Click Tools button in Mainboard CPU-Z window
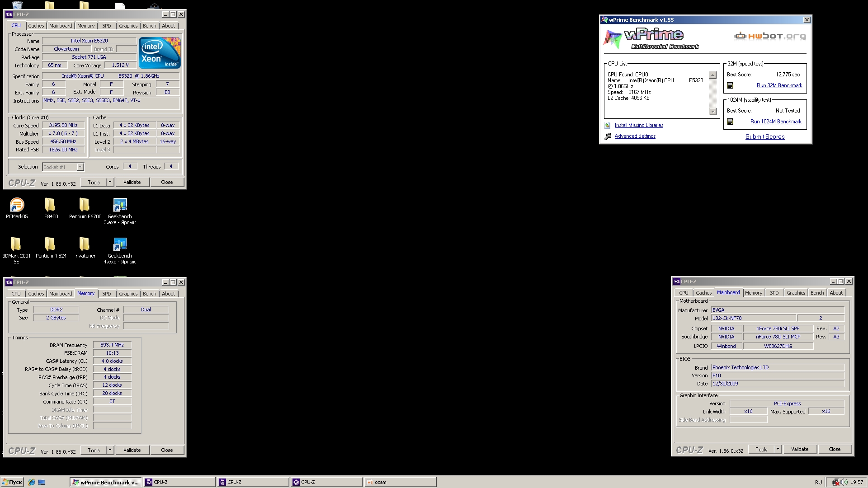 (x=761, y=449)
